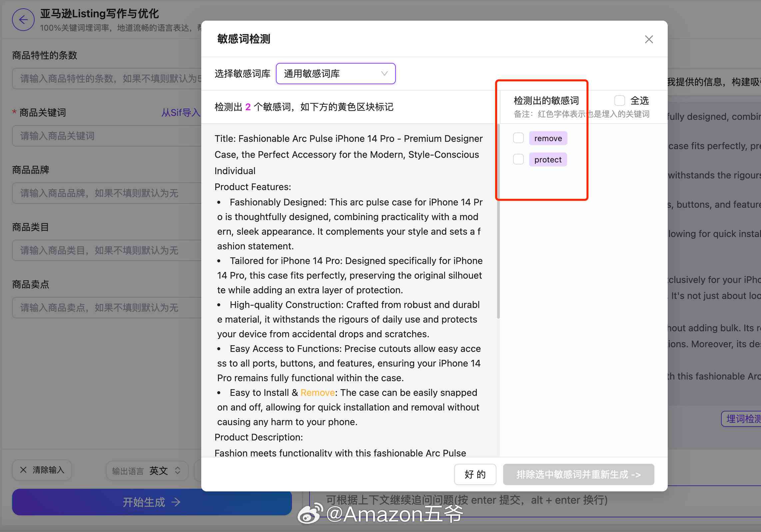The width and height of the screenshot is (761, 532).
Task: Click the remove sensitive word tag
Action: 548,138
